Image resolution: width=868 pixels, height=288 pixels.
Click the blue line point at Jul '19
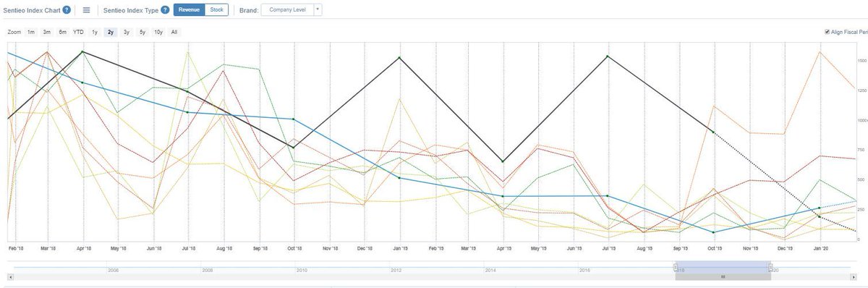(x=607, y=196)
